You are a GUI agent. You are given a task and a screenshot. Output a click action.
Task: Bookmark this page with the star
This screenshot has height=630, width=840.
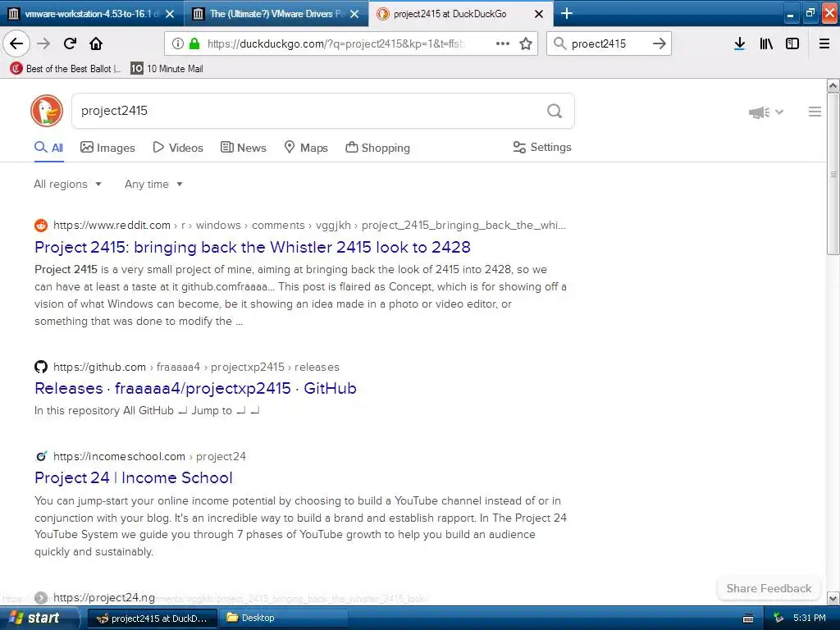(x=526, y=43)
